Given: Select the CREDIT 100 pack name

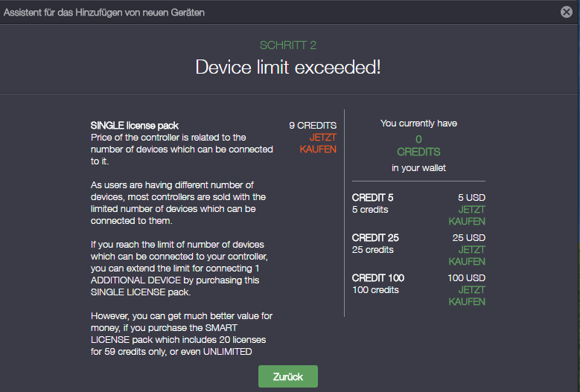Looking at the screenshot, I should [x=378, y=278].
